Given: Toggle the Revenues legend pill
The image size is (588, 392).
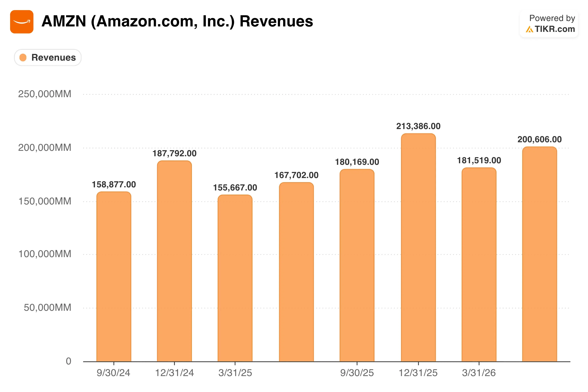Looking at the screenshot, I should (x=48, y=58).
